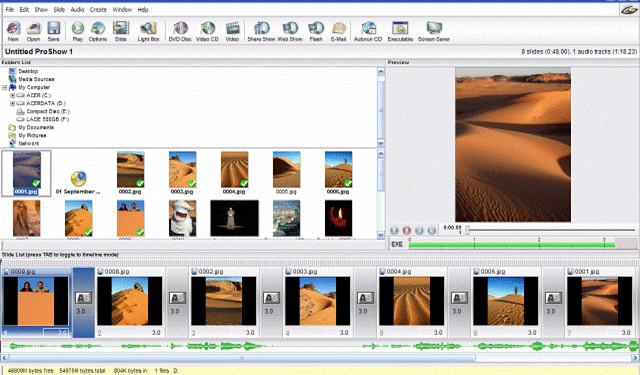
Task: Click the New show toolbar icon
Action: point(13,31)
